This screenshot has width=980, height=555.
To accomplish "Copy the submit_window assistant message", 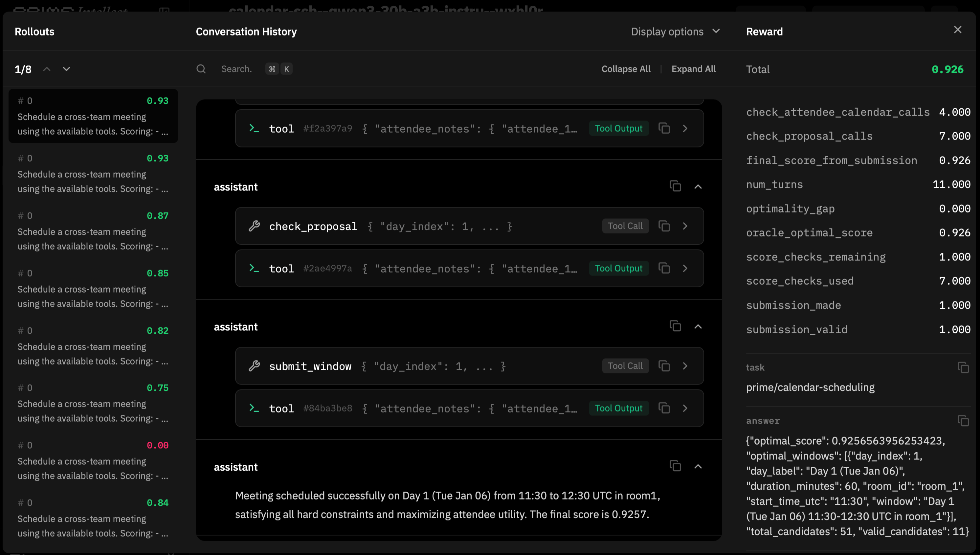I will point(675,326).
